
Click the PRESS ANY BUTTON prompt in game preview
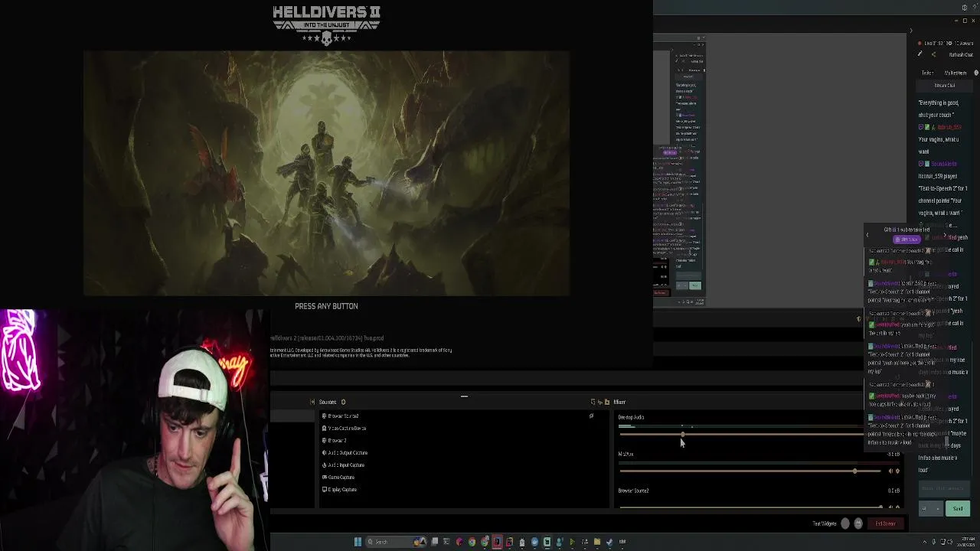coord(326,306)
